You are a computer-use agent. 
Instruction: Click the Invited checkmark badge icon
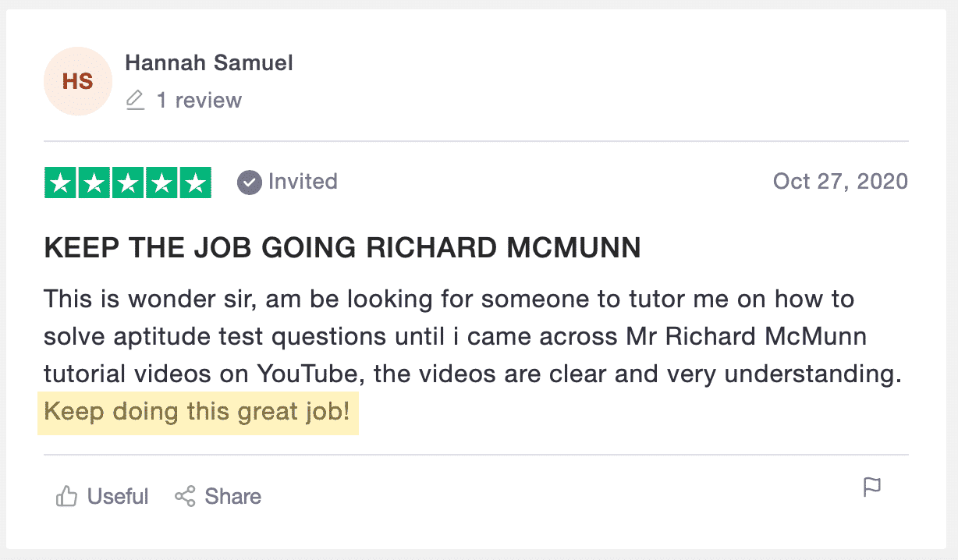[x=249, y=183]
